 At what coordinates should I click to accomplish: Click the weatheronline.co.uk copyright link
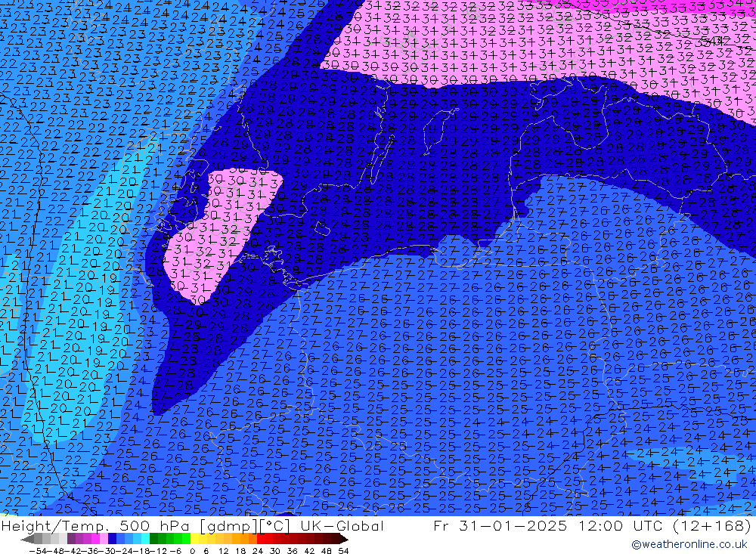point(689,544)
